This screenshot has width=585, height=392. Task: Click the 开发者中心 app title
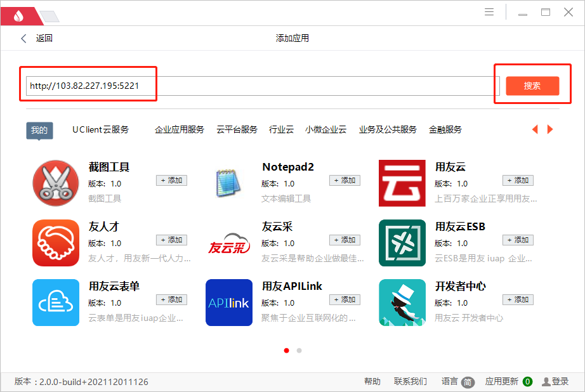(x=461, y=287)
